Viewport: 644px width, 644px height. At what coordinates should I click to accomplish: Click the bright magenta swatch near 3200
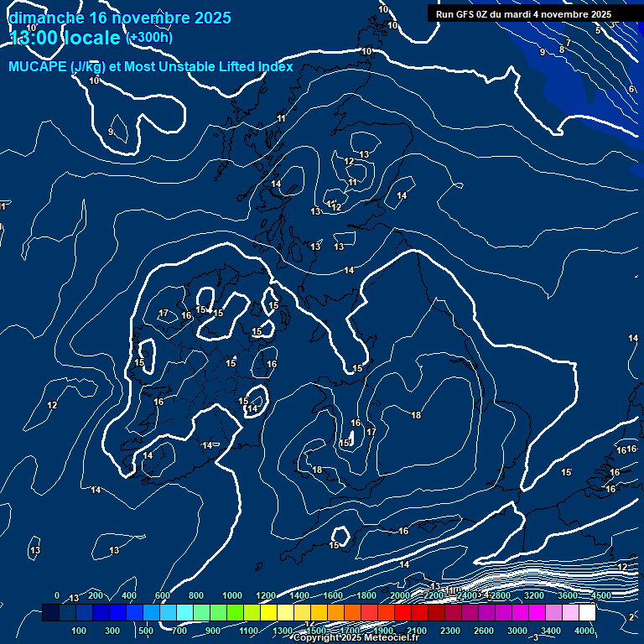[x=537, y=612]
